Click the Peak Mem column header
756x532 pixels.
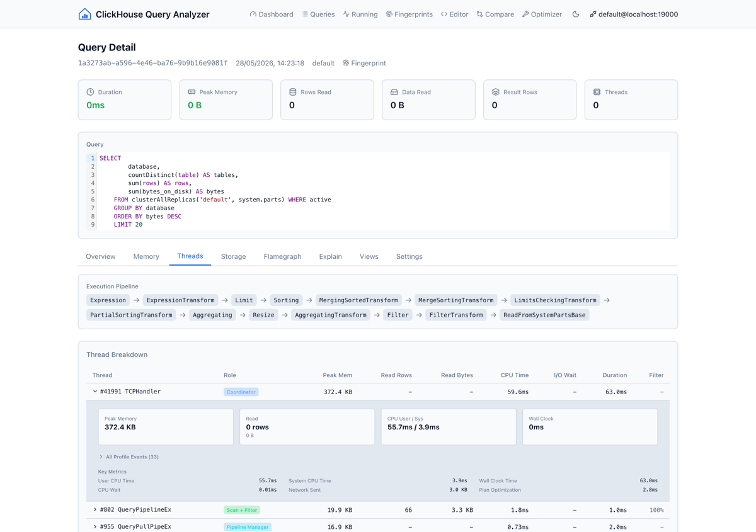tap(338, 375)
